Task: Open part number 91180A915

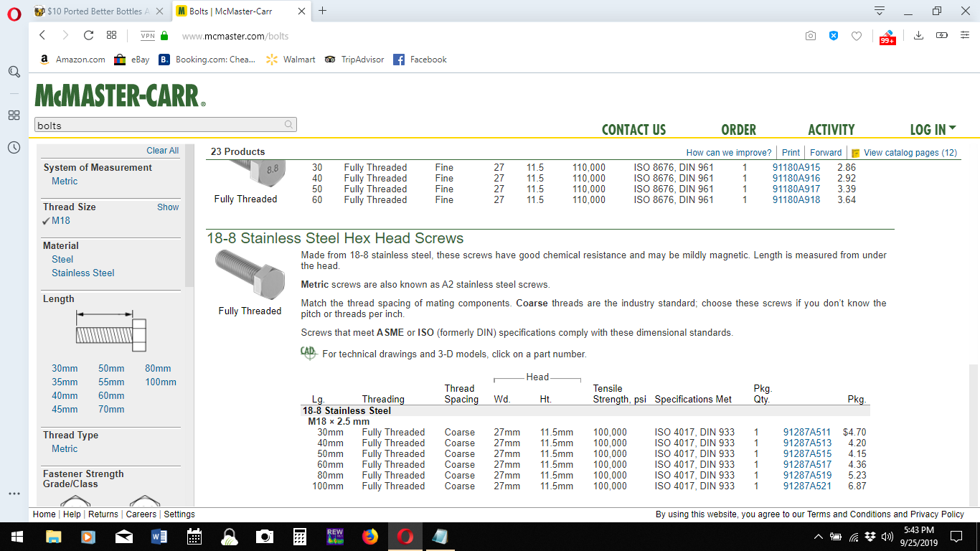Action: click(x=796, y=167)
